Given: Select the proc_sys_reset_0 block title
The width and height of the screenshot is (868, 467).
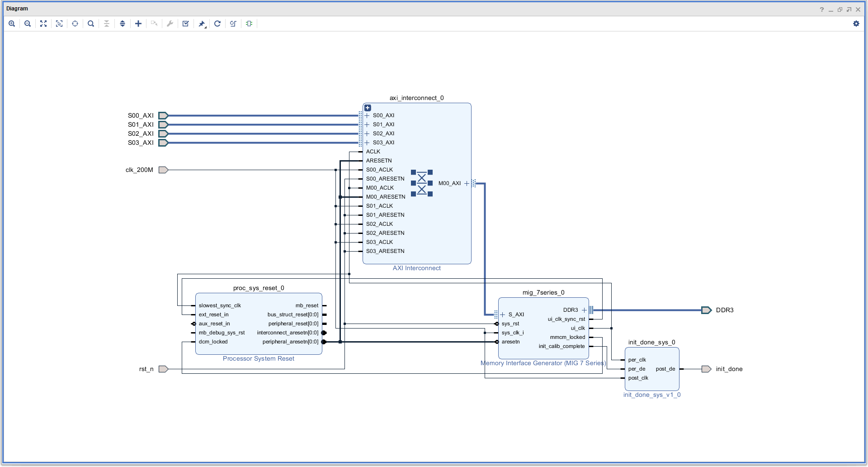Looking at the screenshot, I should 259,288.
